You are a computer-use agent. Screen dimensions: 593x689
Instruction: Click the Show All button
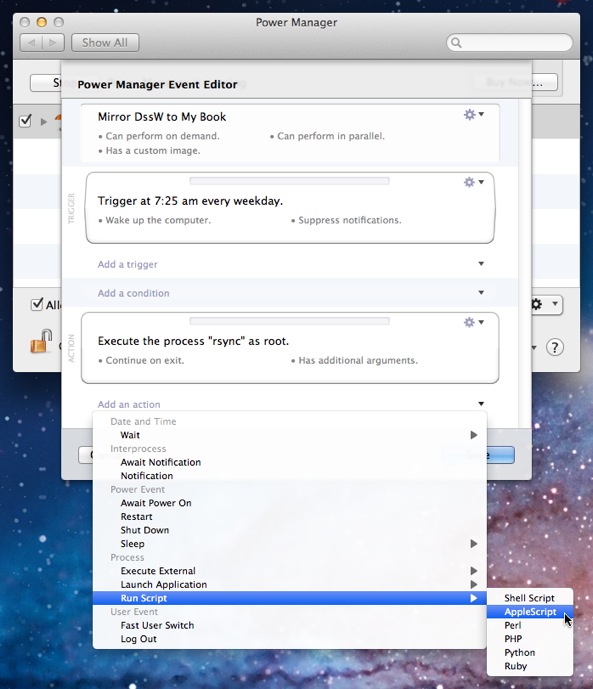click(105, 43)
